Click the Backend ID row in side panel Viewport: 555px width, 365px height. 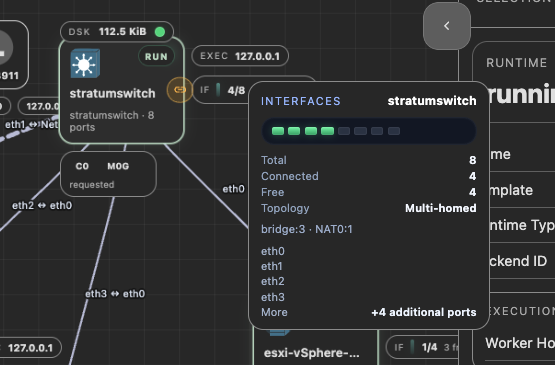[x=522, y=261]
